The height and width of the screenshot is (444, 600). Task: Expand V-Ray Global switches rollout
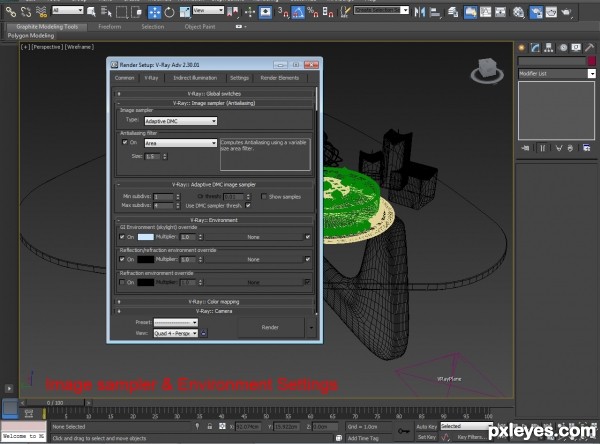[214, 94]
